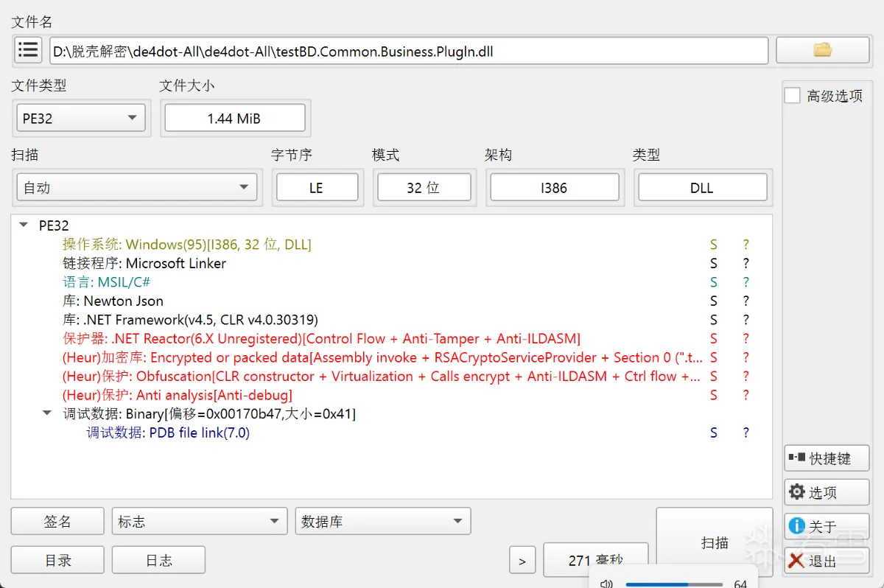
Task: Click ? on the Obfuscation row
Action: (x=746, y=377)
